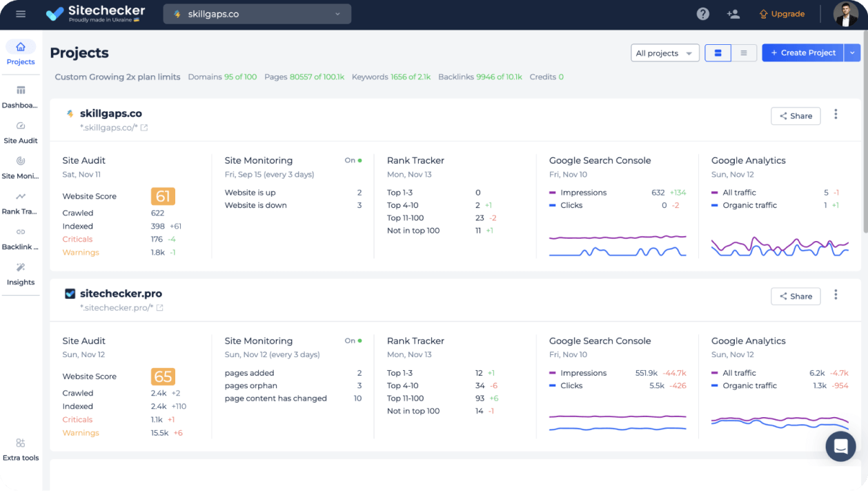Go to Projects in the sidebar
This screenshot has width=868, height=491.
click(21, 53)
